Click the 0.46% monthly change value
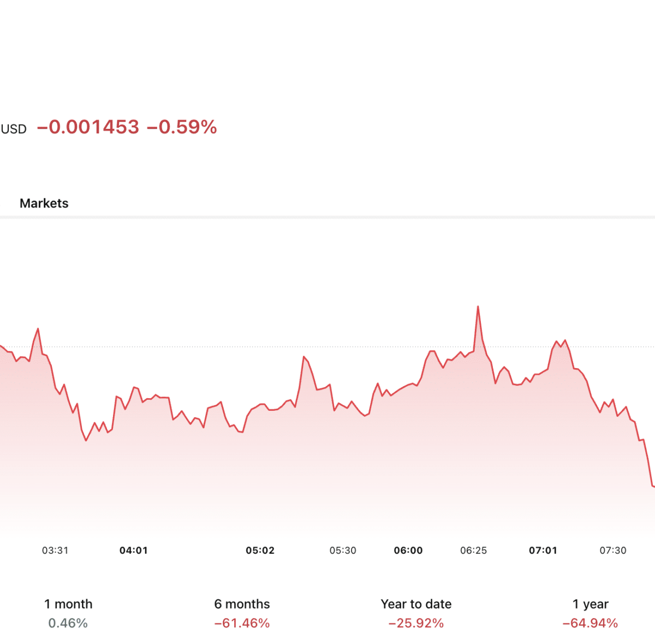 coord(68,623)
